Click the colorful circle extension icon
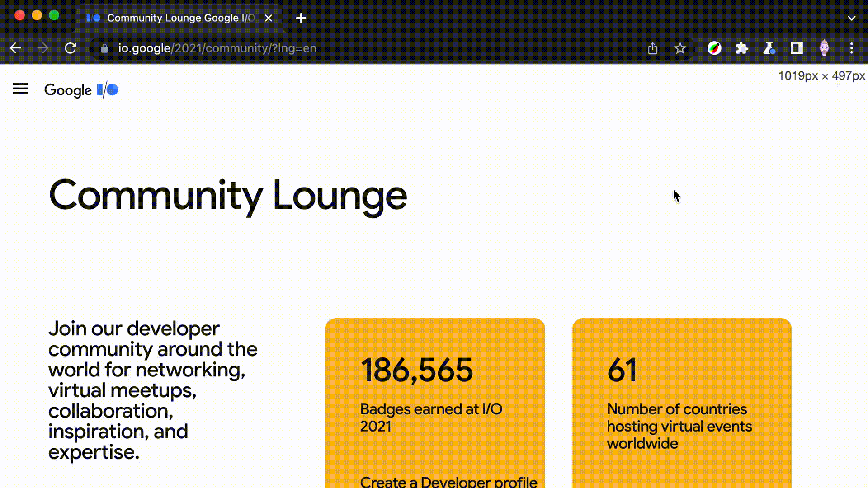The image size is (868, 488). click(714, 48)
